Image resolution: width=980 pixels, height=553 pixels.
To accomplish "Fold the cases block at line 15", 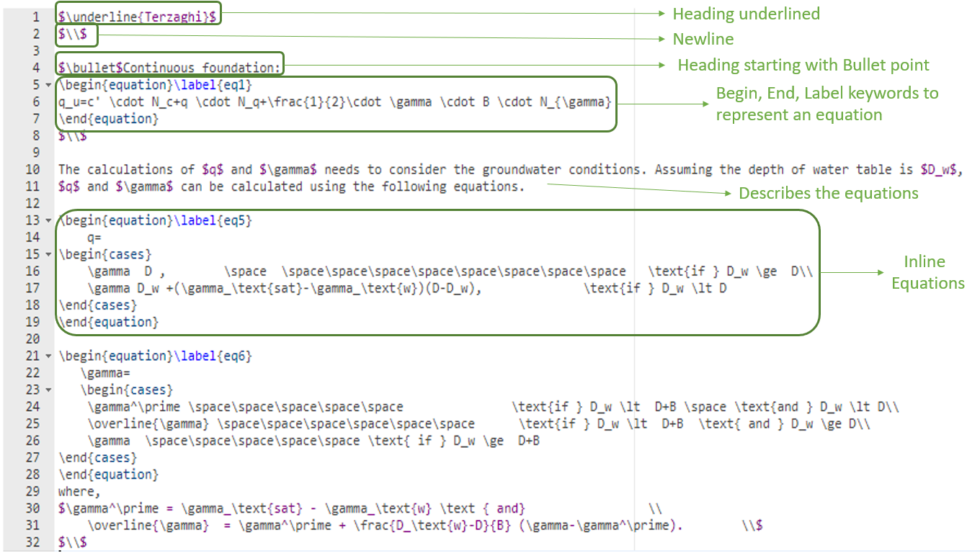I will [x=48, y=254].
